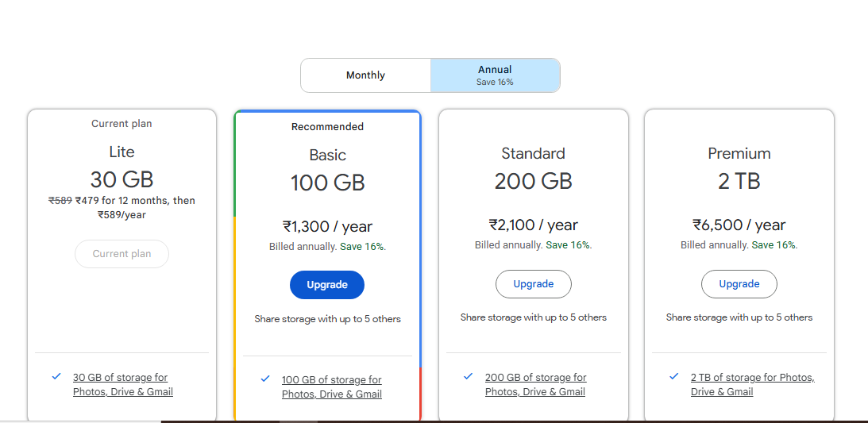Choose Upgrade for the Premium 2 TB plan
Viewport: 868px width, 423px height.
739,284
